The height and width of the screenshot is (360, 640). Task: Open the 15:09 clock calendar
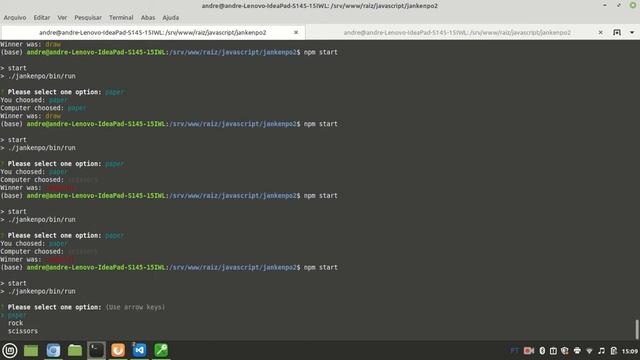(x=630, y=351)
